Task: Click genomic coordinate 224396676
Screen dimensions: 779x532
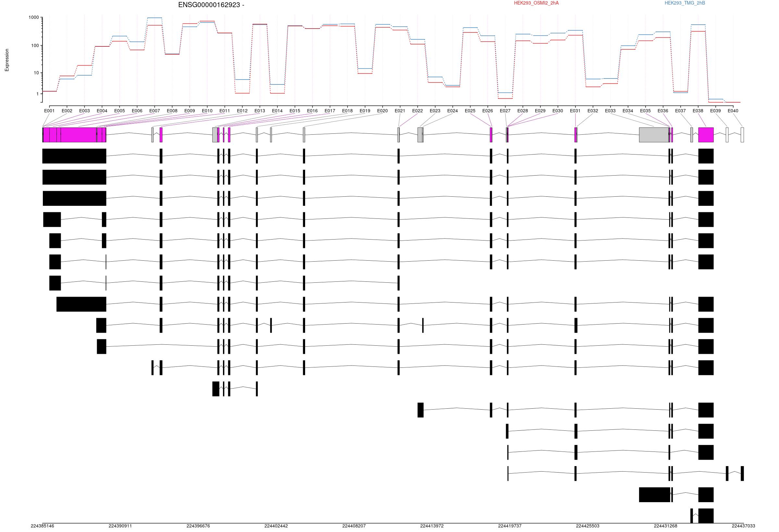Action: [x=198, y=526]
